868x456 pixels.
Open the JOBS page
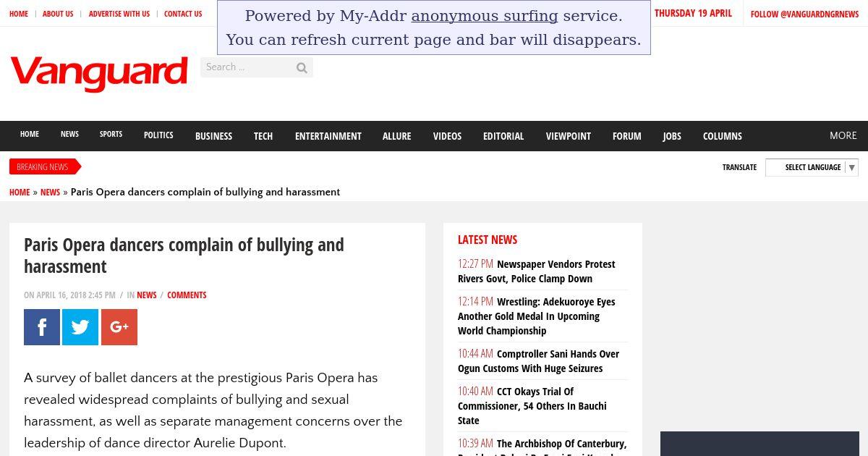[672, 136]
